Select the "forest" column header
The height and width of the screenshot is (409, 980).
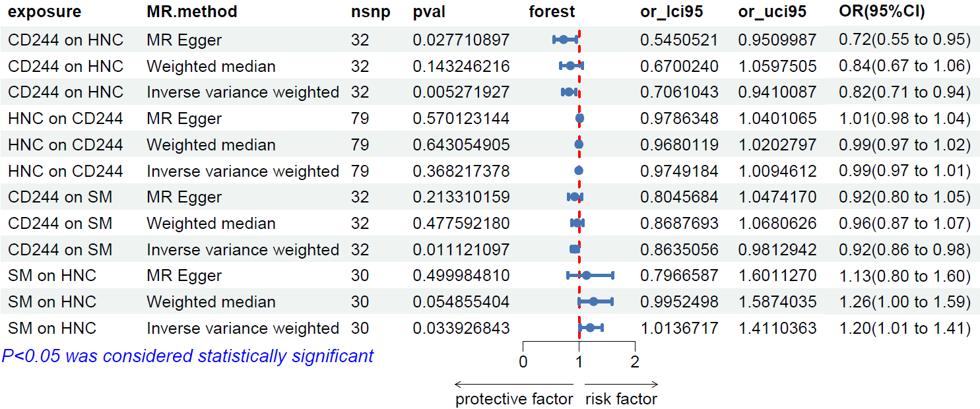point(552,12)
